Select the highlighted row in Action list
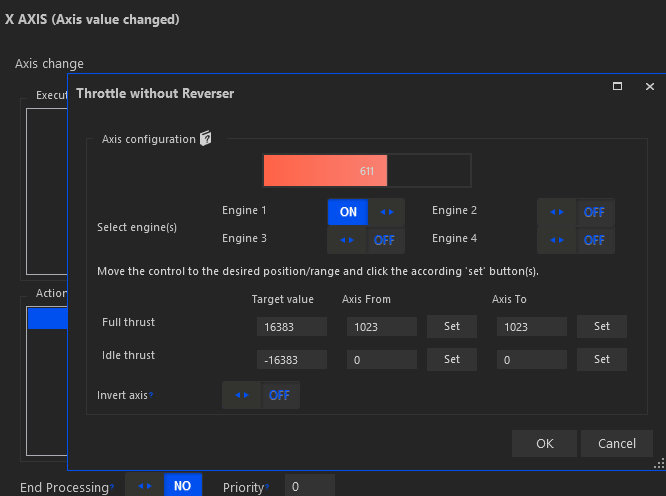The height and width of the screenshot is (496, 666). 47,318
